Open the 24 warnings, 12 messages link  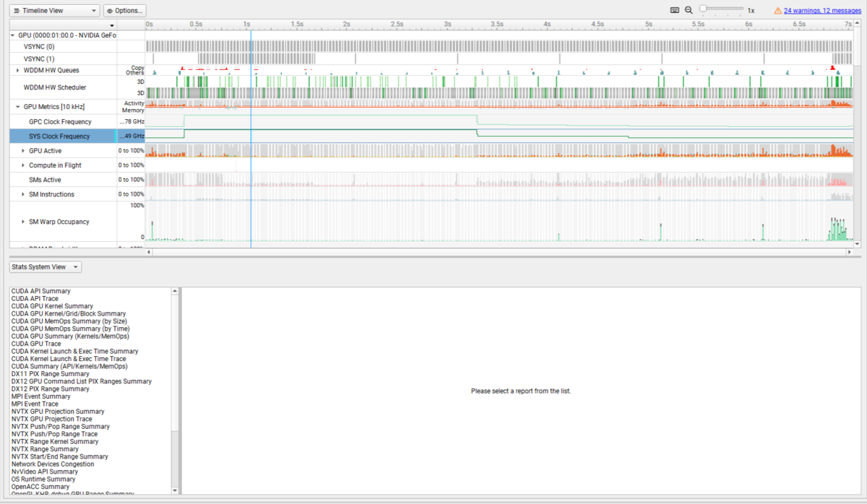822,11
